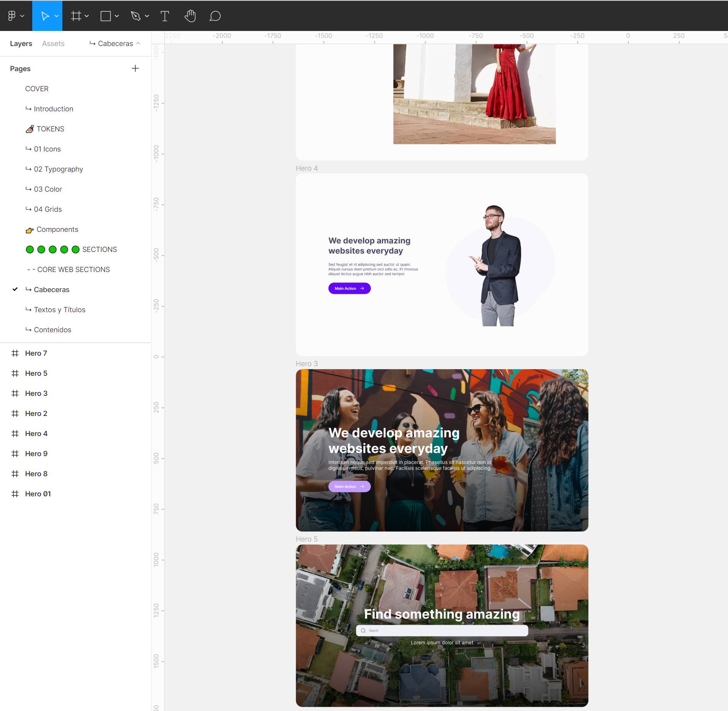Select the Comment tool
728x711 pixels.
(x=215, y=16)
